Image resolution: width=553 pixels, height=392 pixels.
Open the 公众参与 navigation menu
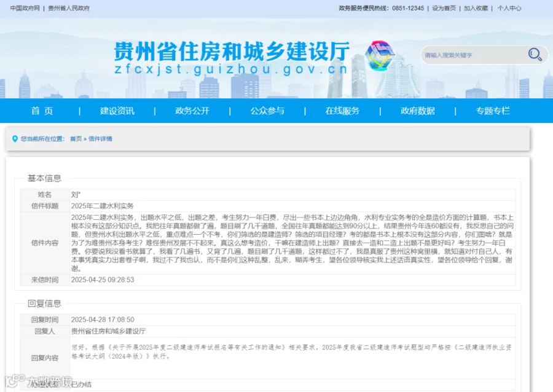click(267, 111)
